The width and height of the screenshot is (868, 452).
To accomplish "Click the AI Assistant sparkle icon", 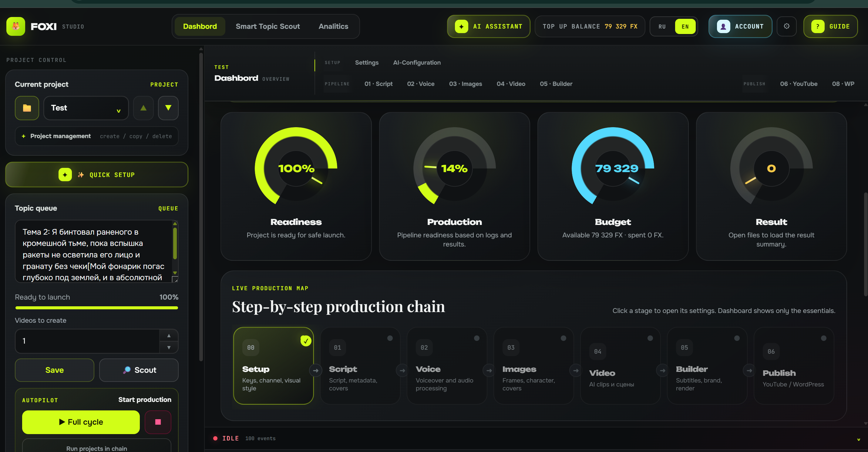I will click(461, 26).
